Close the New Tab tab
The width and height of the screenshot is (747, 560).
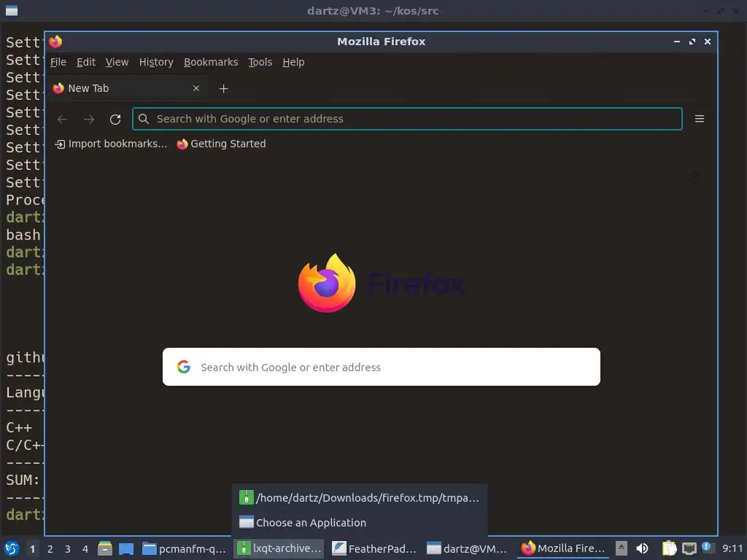point(196,88)
